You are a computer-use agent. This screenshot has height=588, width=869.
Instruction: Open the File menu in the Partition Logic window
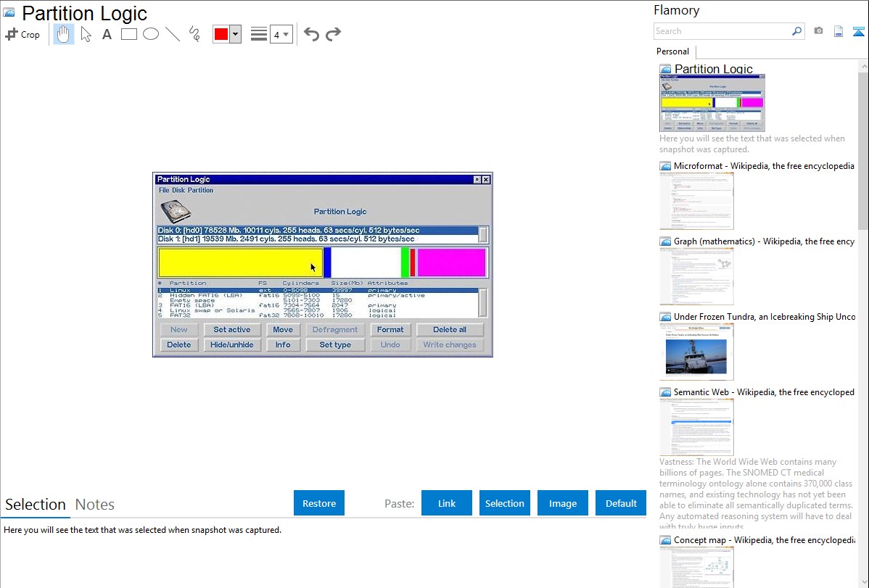[164, 190]
